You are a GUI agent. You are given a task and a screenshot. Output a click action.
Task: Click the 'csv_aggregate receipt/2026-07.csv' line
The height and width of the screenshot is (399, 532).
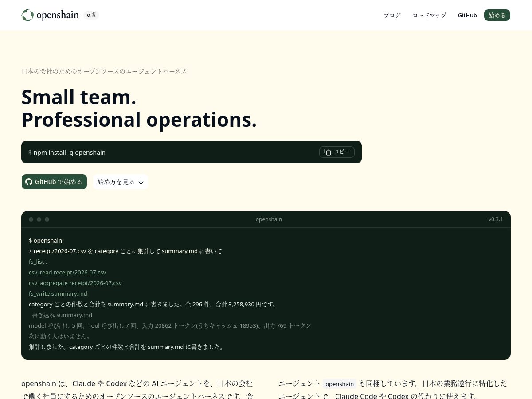coord(75,283)
